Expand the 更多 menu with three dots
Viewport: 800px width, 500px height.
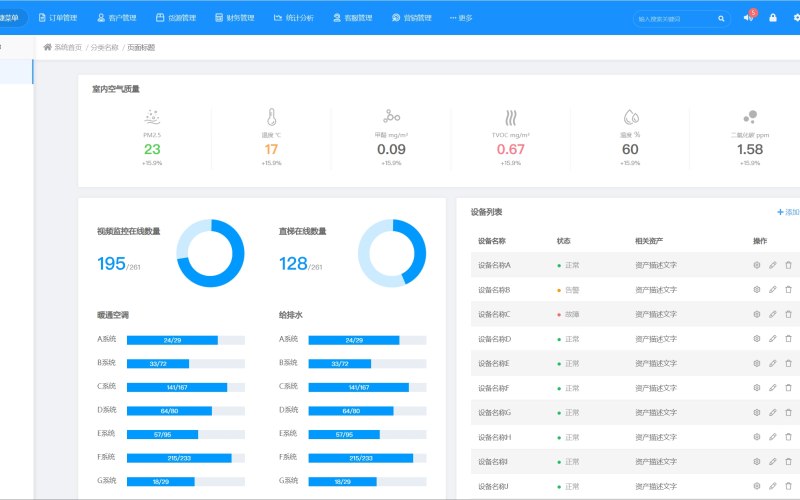point(461,18)
